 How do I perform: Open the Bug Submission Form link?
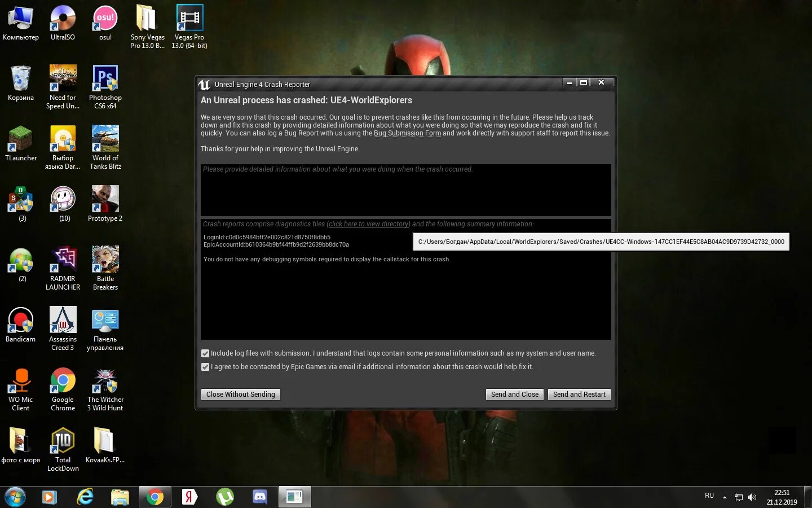[407, 133]
